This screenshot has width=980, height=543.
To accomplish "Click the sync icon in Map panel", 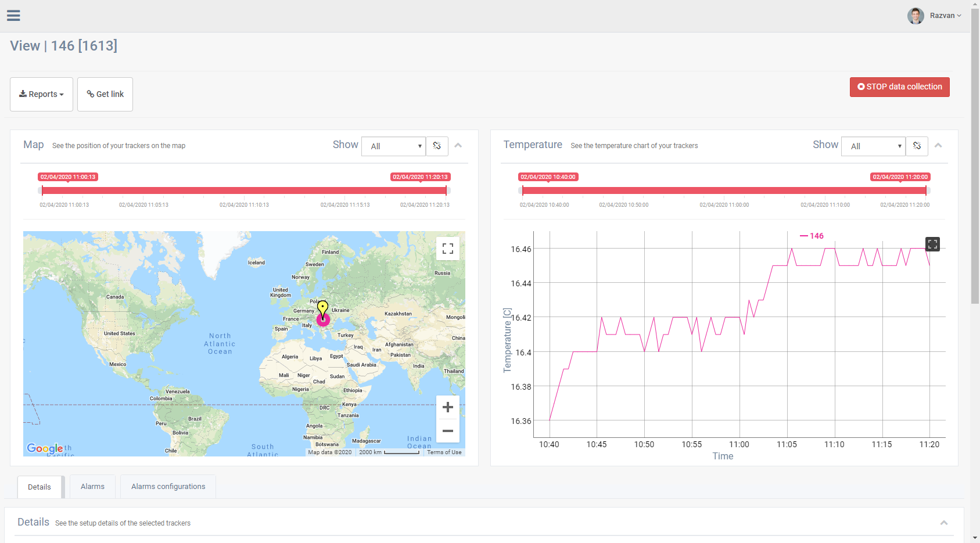I will pyautogui.click(x=437, y=146).
